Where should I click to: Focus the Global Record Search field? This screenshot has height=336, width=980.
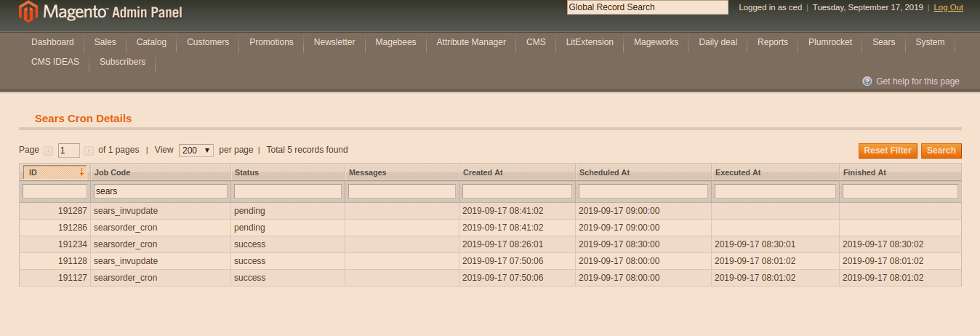point(647,7)
